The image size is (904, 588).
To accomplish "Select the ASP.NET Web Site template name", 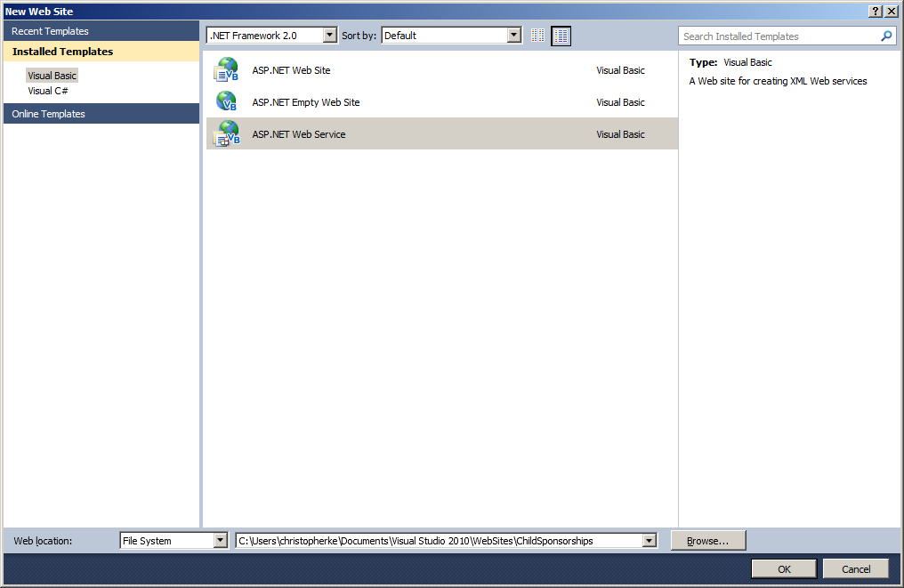I will (x=291, y=70).
